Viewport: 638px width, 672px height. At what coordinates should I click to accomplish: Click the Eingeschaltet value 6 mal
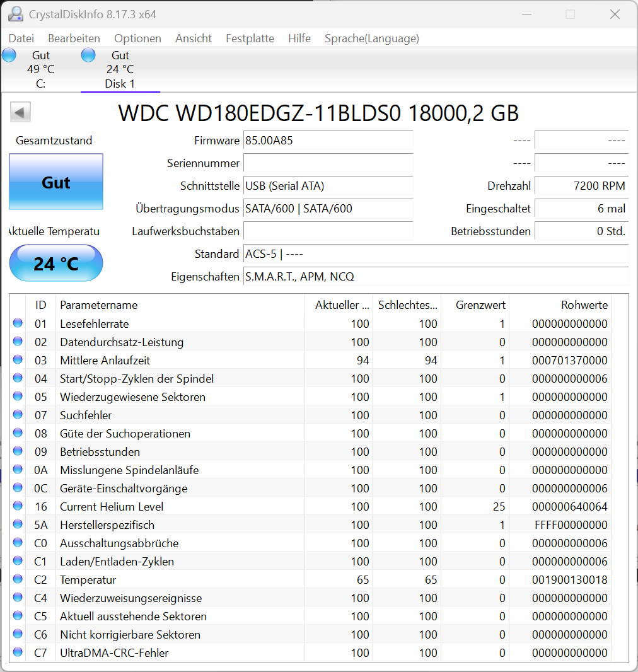click(x=581, y=209)
